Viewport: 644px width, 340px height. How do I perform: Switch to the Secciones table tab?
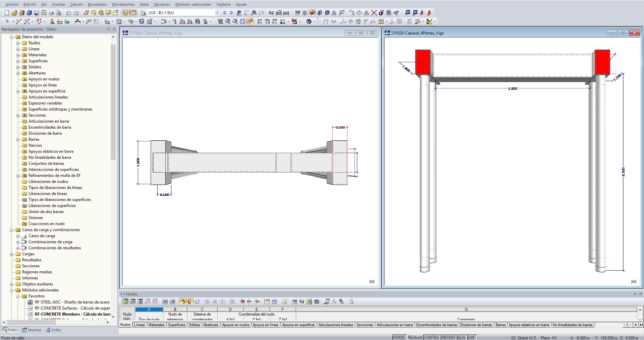[x=365, y=325]
